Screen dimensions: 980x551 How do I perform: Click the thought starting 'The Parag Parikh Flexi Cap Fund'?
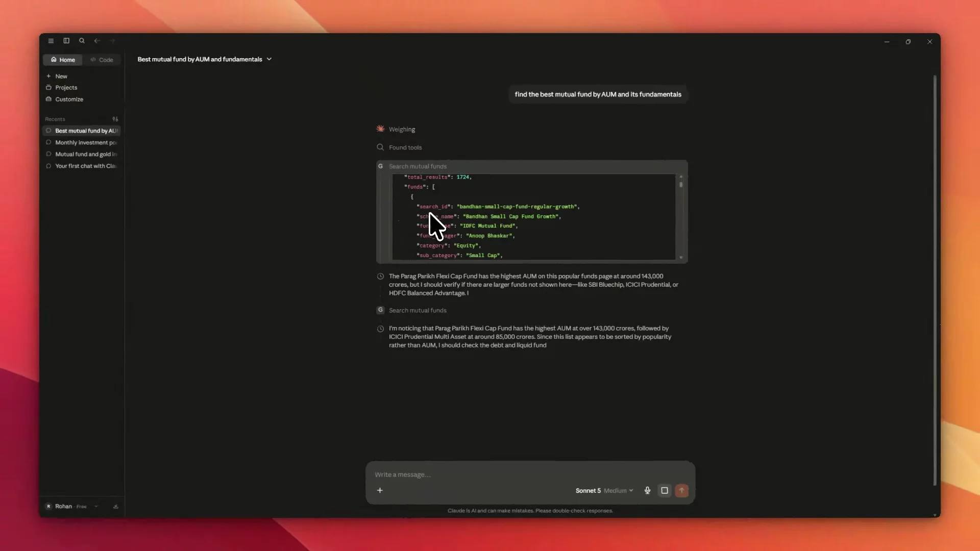pyautogui.click(x=534, y=285)
